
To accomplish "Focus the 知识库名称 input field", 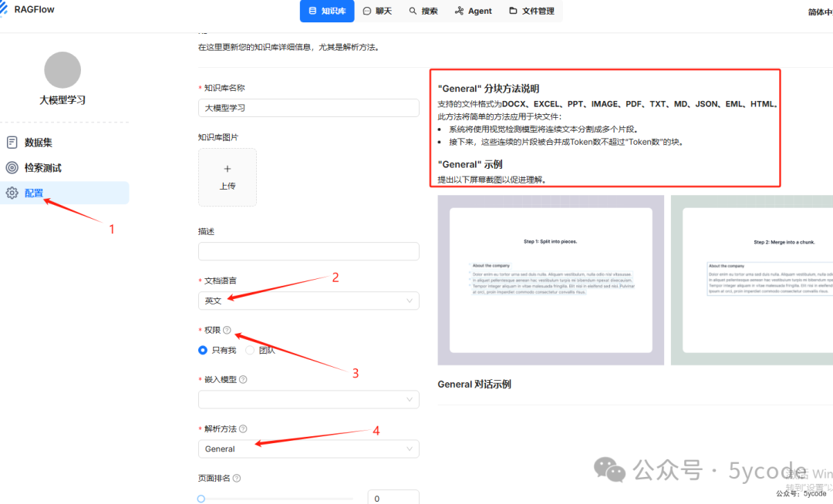I will click(x=309, y=108).
